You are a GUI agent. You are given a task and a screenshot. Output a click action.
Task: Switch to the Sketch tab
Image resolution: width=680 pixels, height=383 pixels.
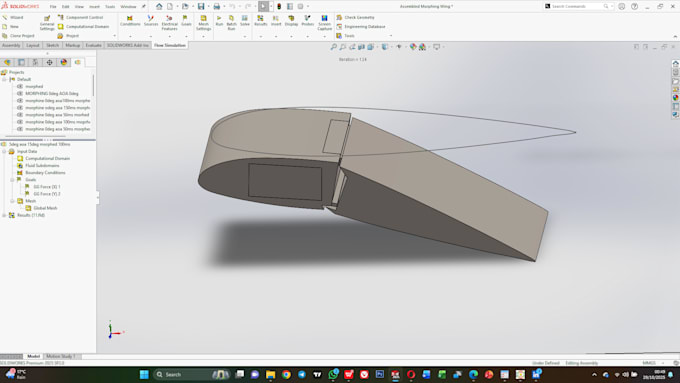(52, 45)
